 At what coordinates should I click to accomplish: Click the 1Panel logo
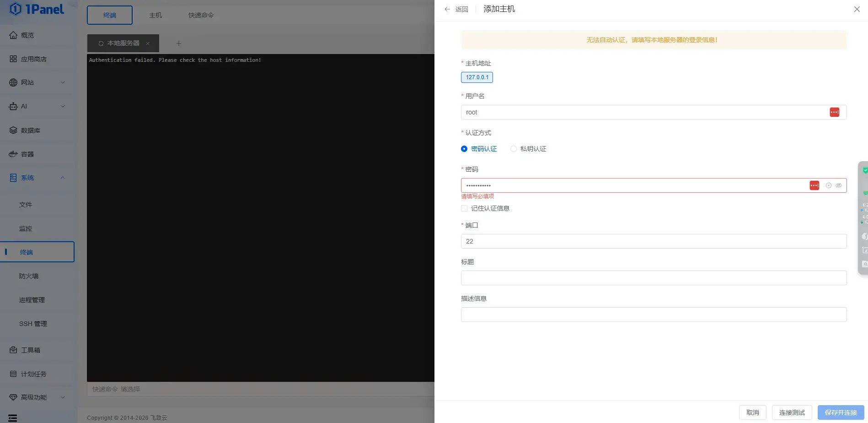[x=37, y=9]
